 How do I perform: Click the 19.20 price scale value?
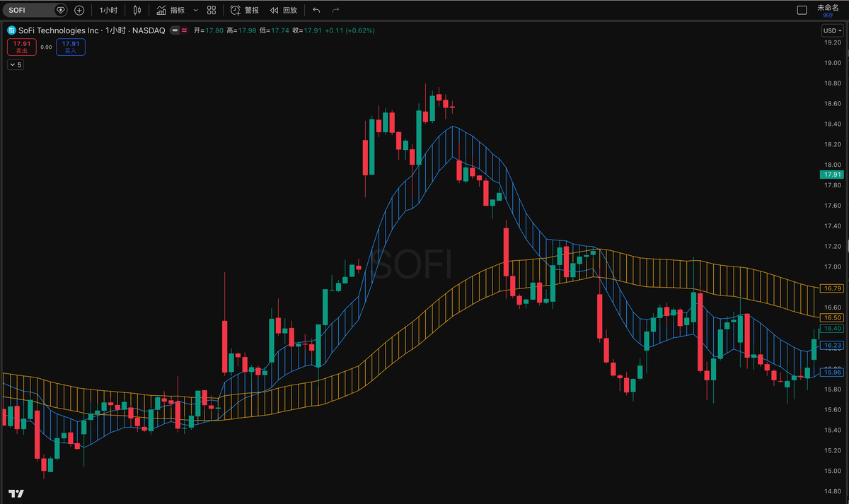[831, 42]
